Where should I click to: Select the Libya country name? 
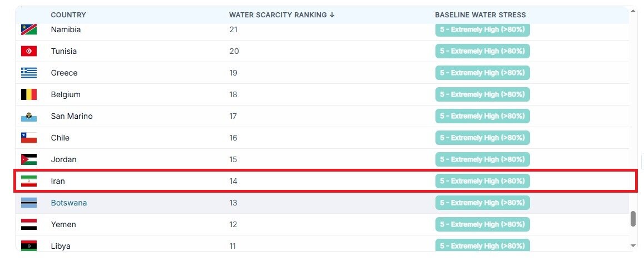tap(61, 246)
